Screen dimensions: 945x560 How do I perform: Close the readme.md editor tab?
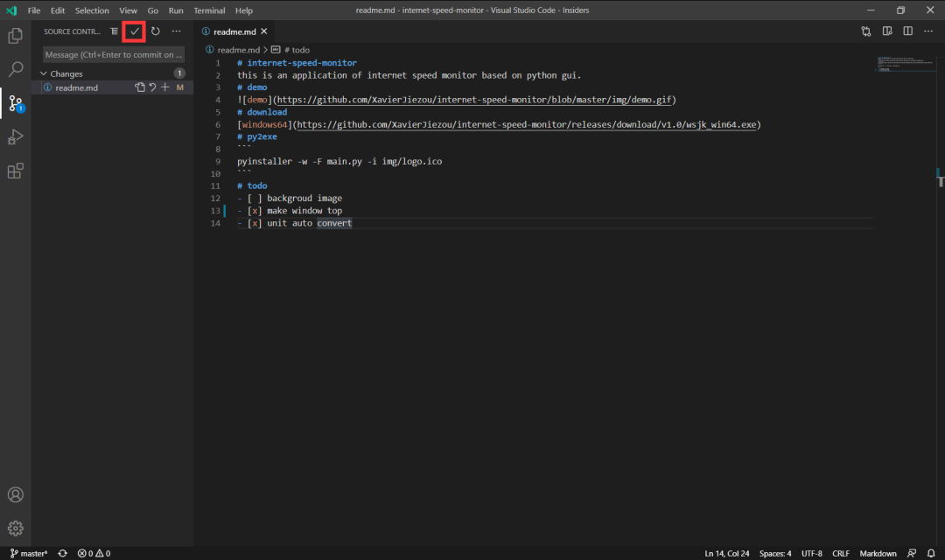point(264,31)
